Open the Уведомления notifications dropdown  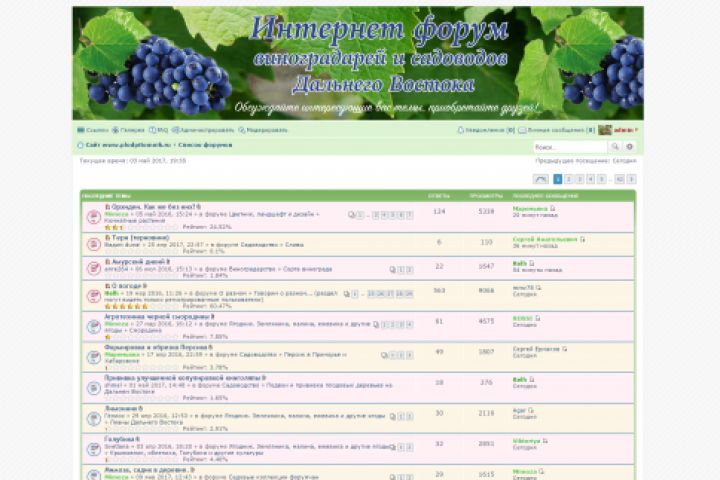tap(486, 130)
